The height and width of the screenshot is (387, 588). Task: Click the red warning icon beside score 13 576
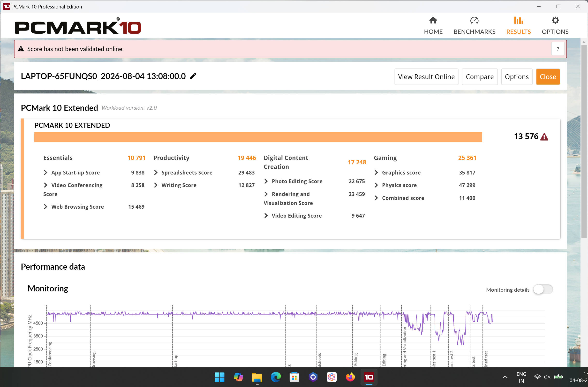[x=544, y=137]
